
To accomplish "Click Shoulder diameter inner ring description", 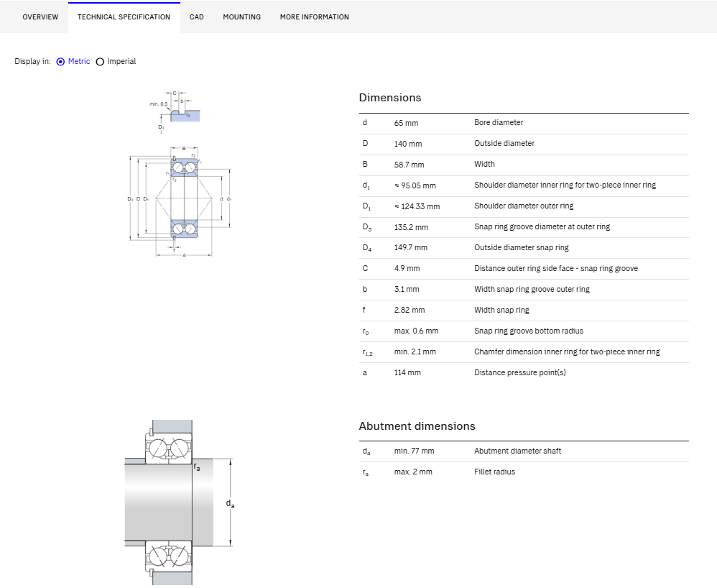I will pos(565,185).
